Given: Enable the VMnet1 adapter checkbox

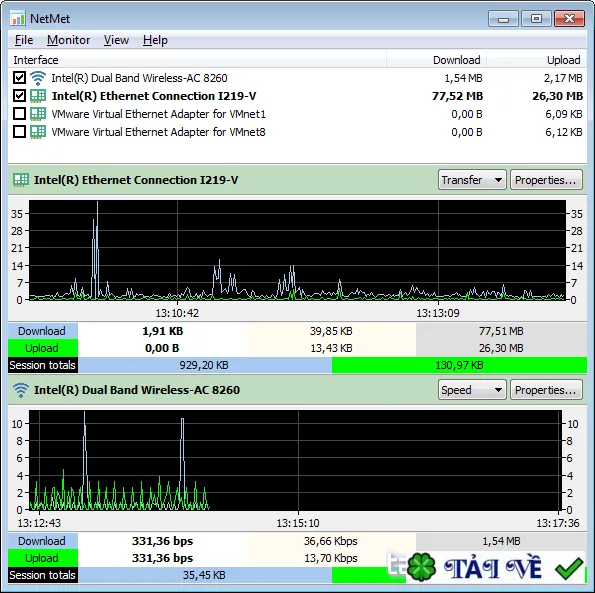Looking at the screenshot, I should click(19, 114).
